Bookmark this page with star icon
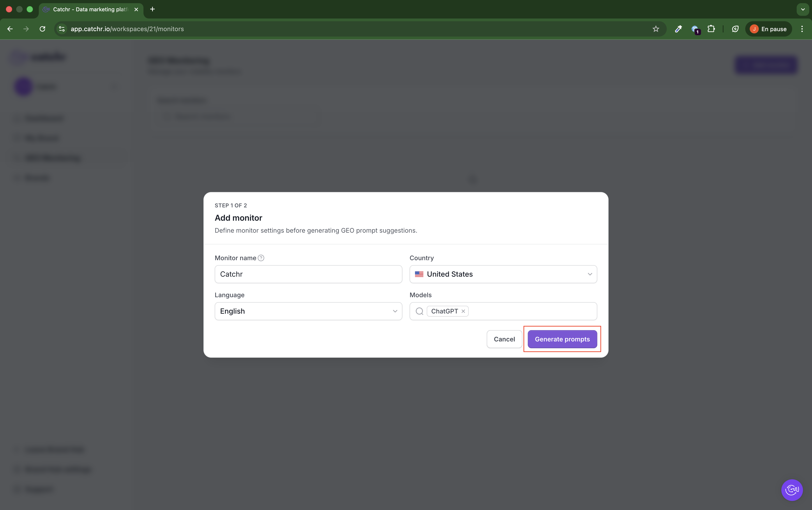This screenshot has height=510, width=812. pos(656,29)
